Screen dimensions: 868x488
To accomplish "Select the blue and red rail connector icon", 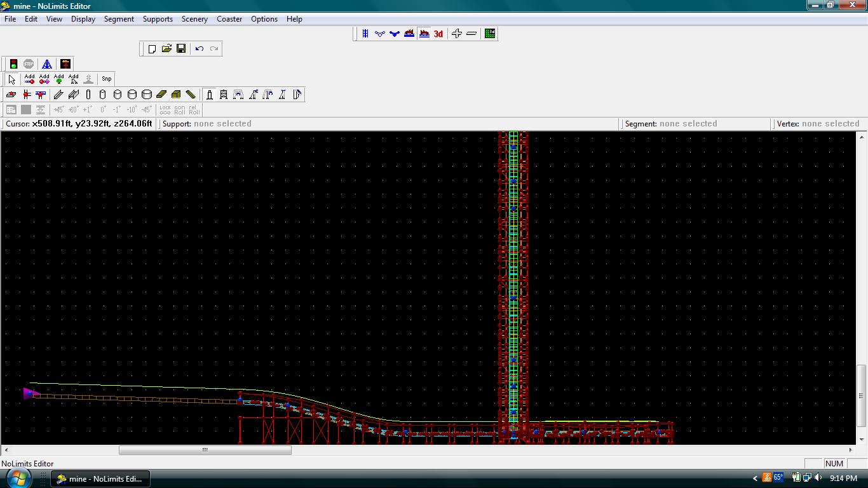I will pos(41,95).
